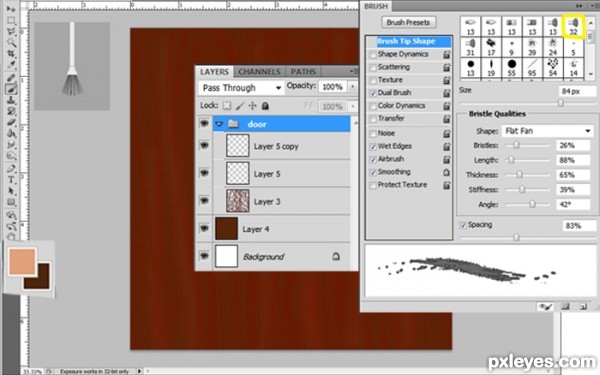600x375 pixels.
Task: Click the lock all icon in Layers
Action: click(x=265, y=106)
